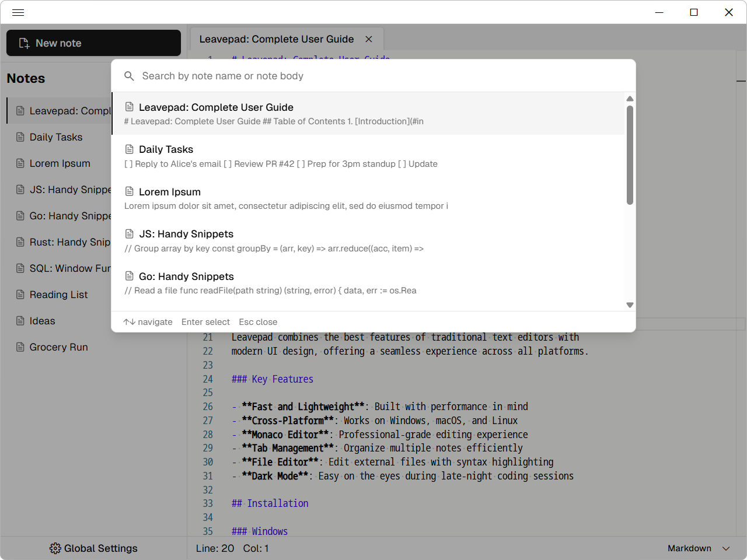Click sidebar icon of Daily Tasks note

20,137
